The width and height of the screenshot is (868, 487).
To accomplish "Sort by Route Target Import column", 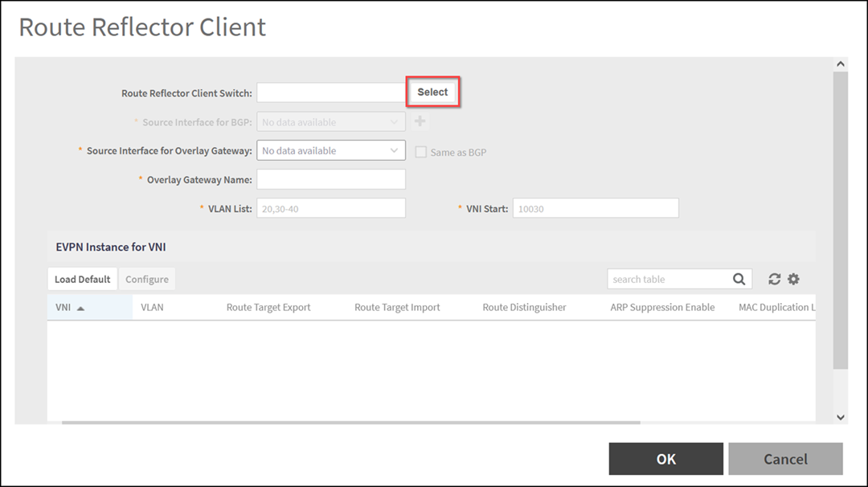I will point(398,307).
